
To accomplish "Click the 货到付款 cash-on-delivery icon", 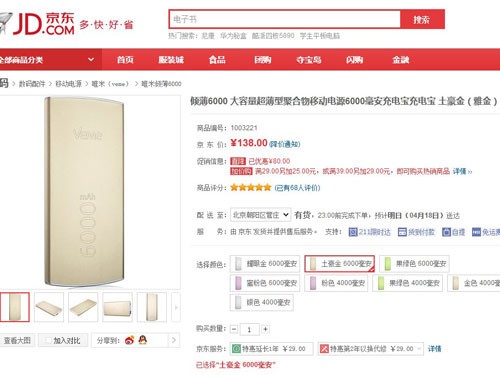I will (402, 232).
